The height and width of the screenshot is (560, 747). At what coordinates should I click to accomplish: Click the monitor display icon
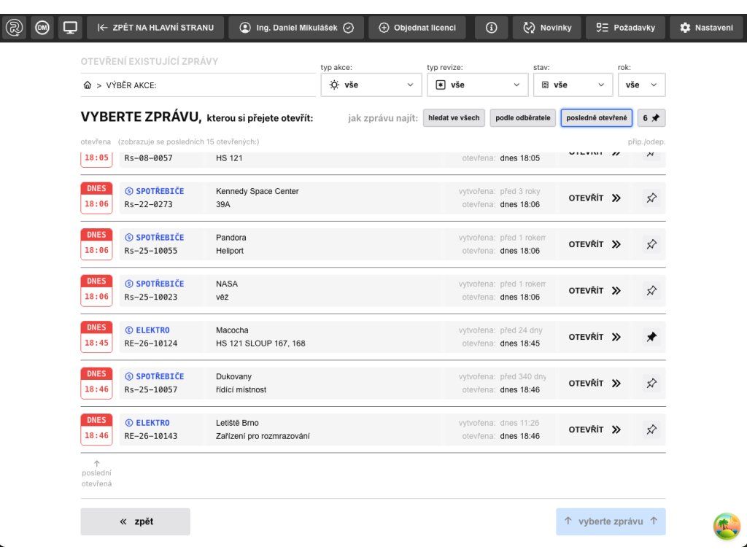pyautogui.click(x=70, y=28)
